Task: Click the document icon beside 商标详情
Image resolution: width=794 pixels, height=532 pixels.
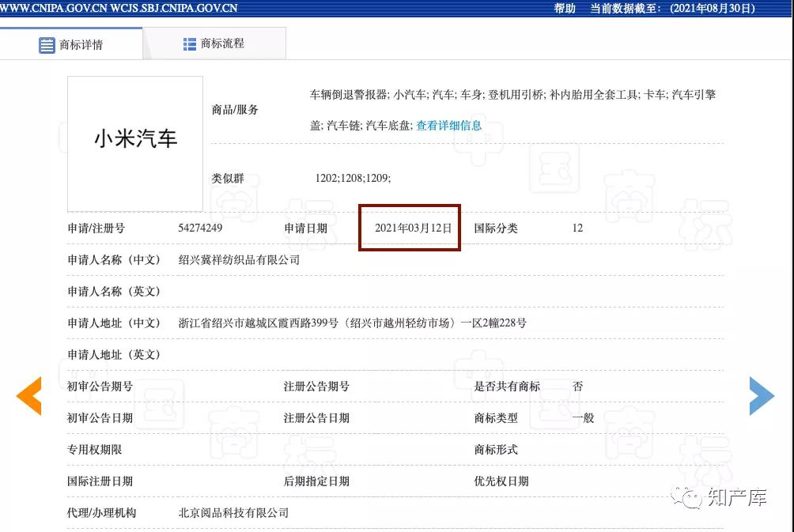Action: coord(47,45)
